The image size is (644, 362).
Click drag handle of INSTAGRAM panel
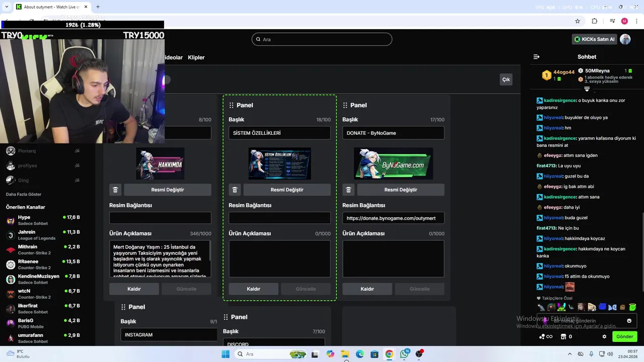click(123, 307)
